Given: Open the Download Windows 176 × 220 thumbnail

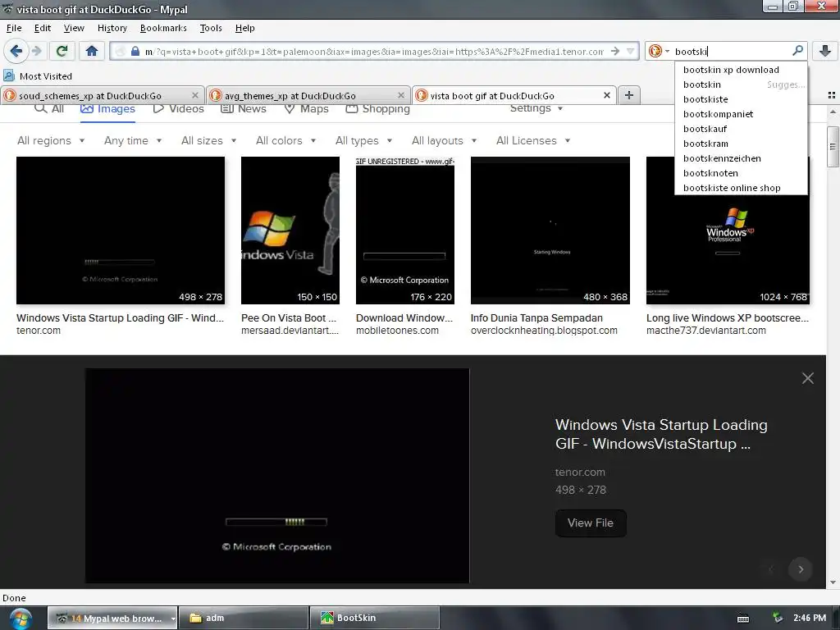Looking at the screenshot, I should tap(405, 231).
